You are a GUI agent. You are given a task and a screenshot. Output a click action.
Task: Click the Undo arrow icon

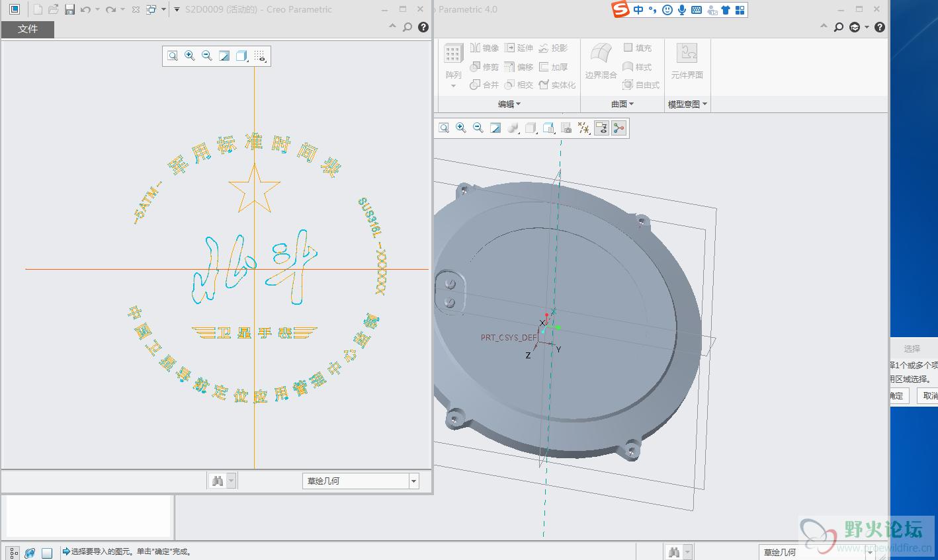pyautogui.click(x=85, y=9)
